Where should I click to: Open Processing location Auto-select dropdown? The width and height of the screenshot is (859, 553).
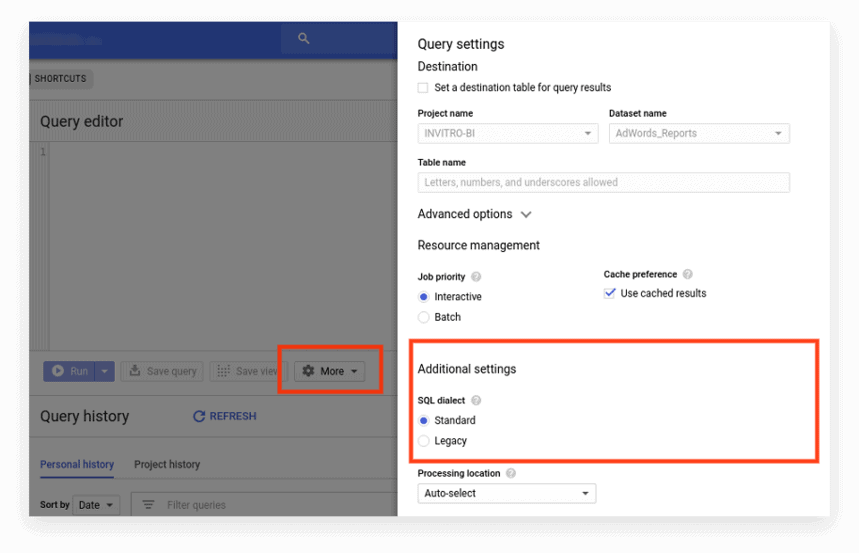tap(506, 493)
